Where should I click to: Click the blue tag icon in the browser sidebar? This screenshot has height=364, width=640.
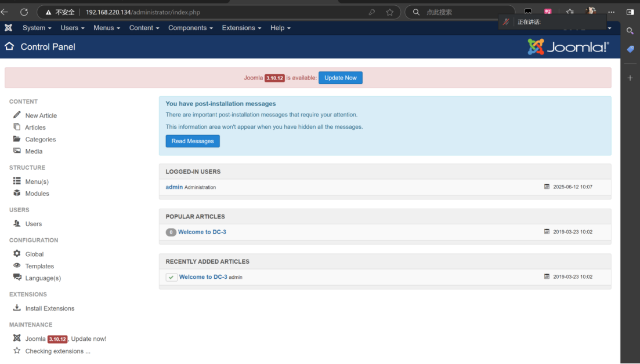pos(630,49)
